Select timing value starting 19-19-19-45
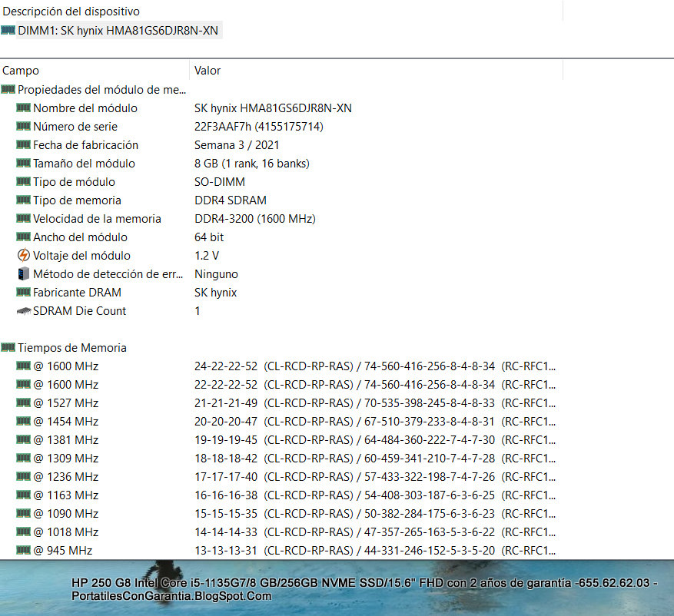This screenshot has height=616, width=674. point(375,440)
